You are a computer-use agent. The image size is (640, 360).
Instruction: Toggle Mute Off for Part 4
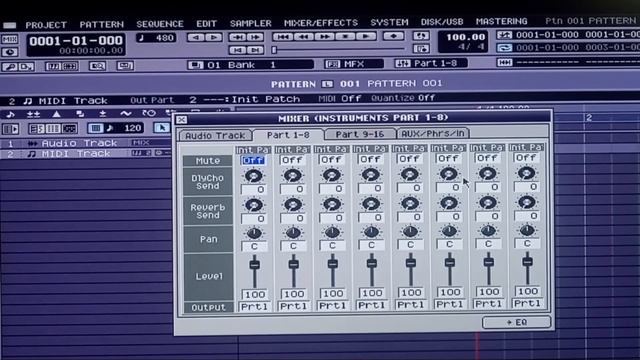pyautogui.click(x=370, y=159)
